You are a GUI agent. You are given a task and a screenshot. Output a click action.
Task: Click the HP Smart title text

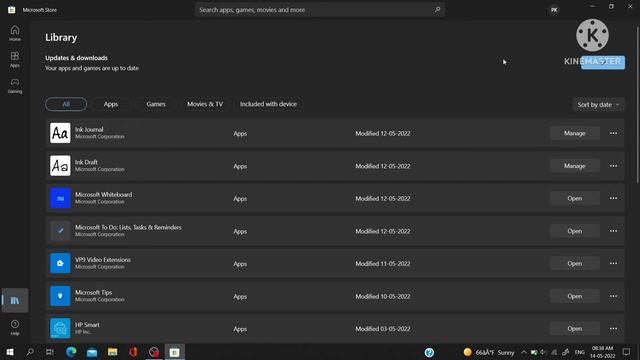(87, 325)
